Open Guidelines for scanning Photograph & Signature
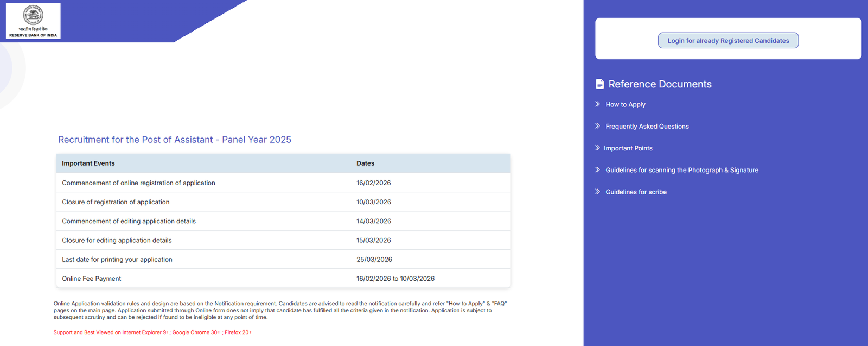 pyautogui.click(x=681, y=171)
